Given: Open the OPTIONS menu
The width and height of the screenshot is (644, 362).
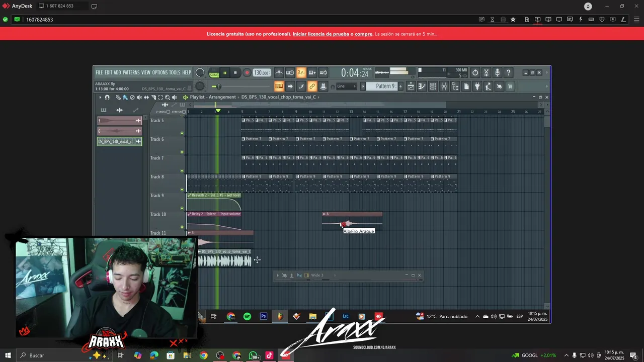Looking at the screenshot, I should click(x=160, y=72).
